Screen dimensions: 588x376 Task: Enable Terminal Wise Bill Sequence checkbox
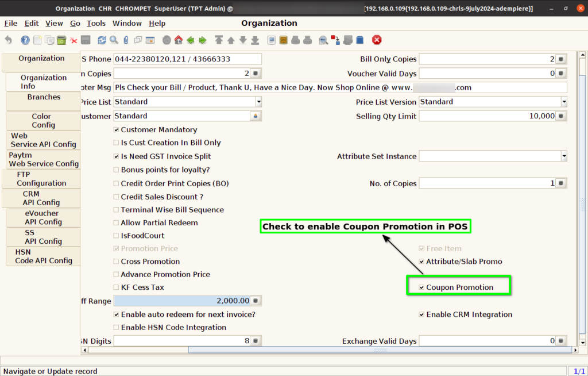click(x=116, y=210)
